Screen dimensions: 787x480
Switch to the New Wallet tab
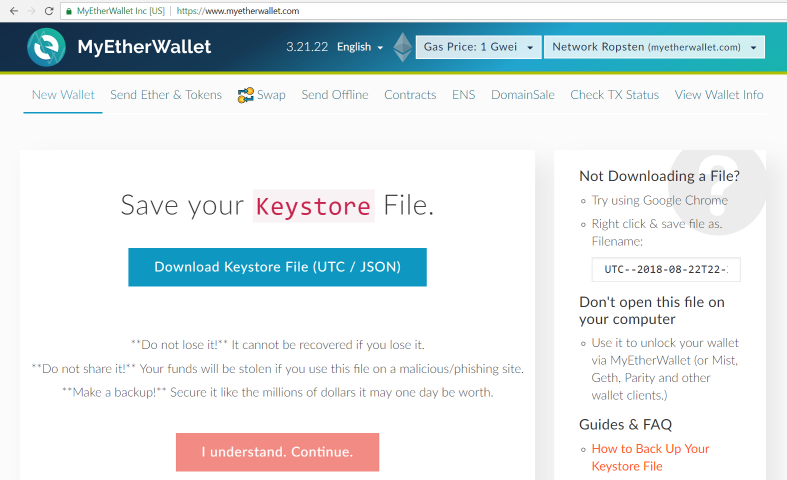tap(63, 95)
